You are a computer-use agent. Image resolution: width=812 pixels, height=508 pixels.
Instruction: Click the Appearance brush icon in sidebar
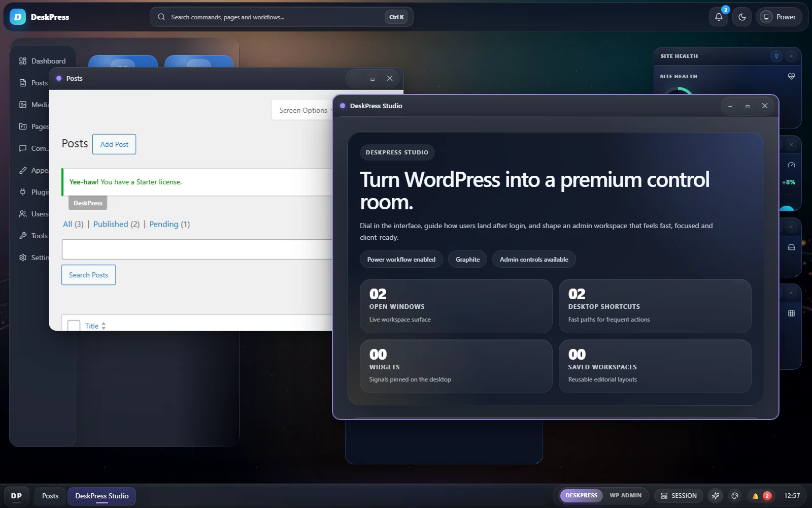tap(23, 170)
